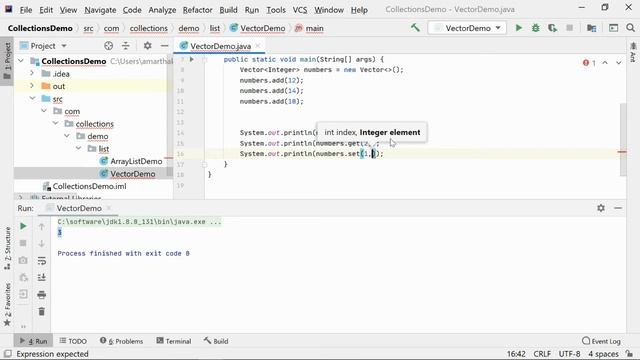
Task: Open the Event Log
Action: (601, 341)
